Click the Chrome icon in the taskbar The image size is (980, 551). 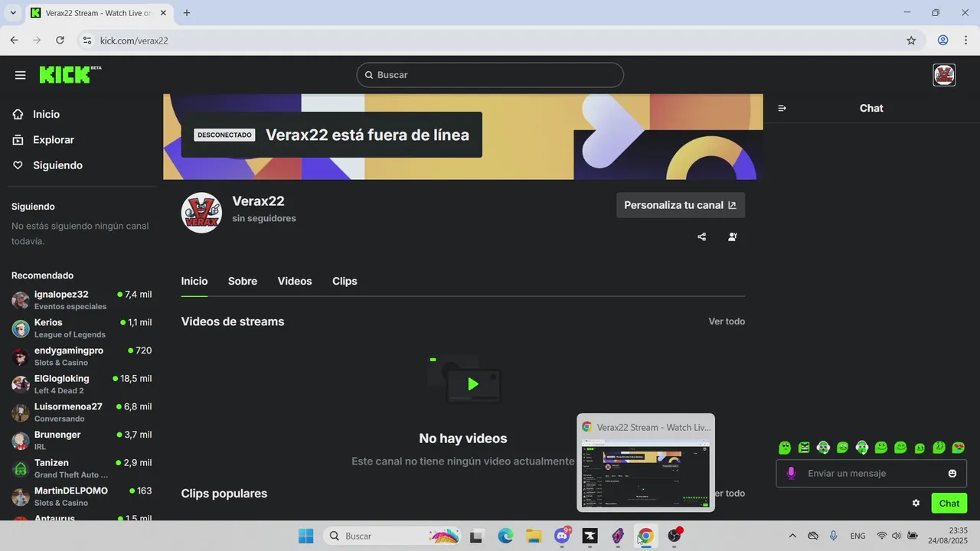click(645, 536)
